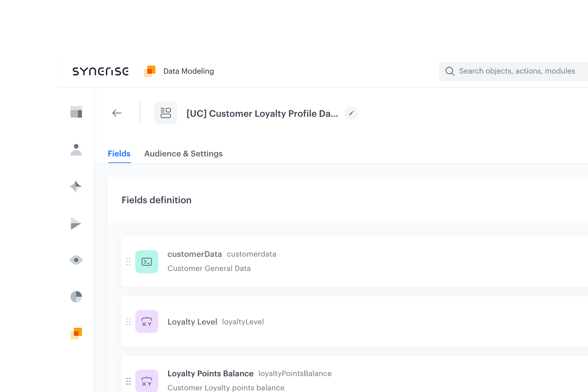Switch to the Audience & Settings tab
The height and width of the screenshot is (392, 588).
[183, 154]
